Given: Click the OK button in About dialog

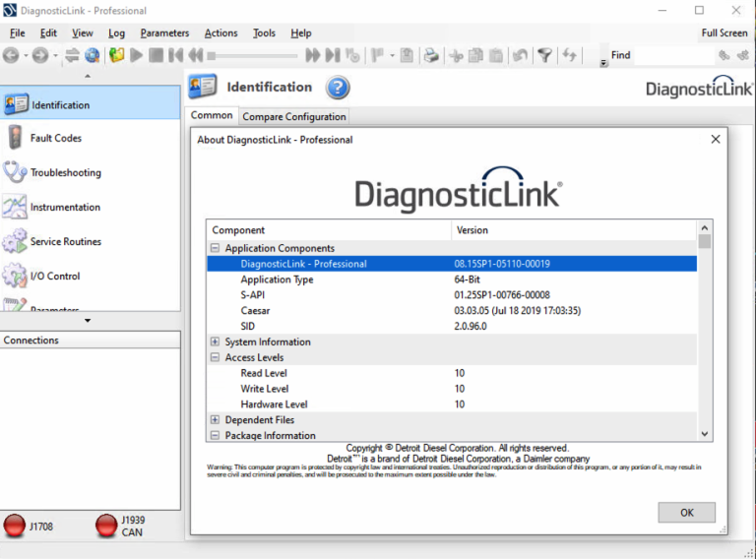Looking at the screenshot, I should coord(686,513).
